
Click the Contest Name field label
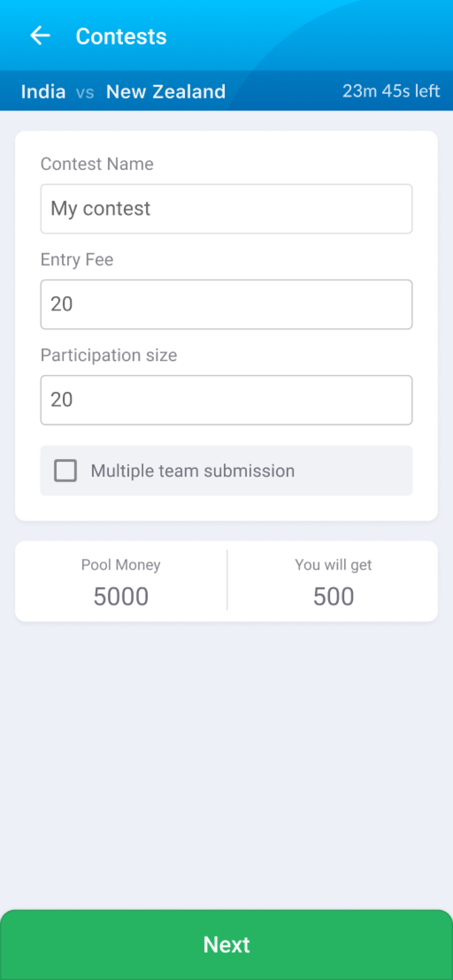point(97,164)
